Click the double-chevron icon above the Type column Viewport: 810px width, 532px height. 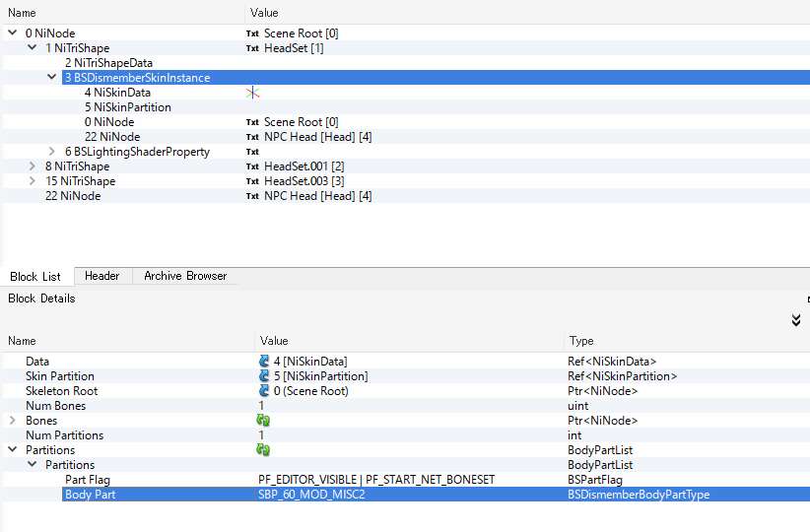pyautogui.click(x=795, y=320)
